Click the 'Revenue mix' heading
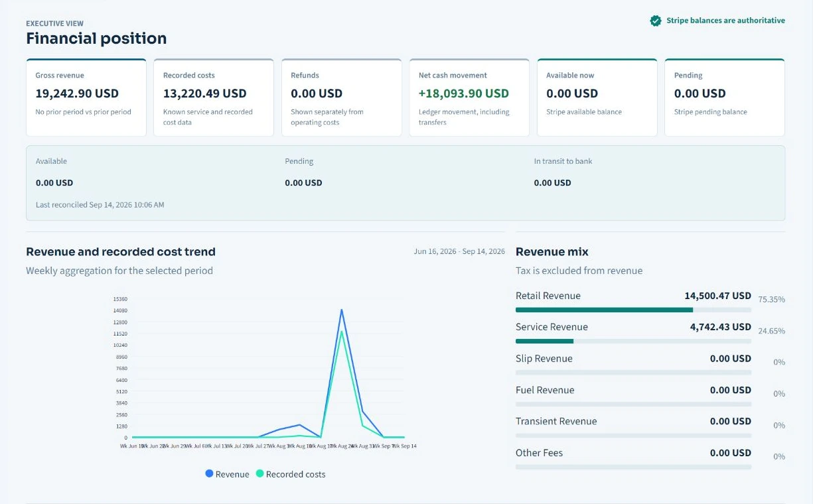Viewport: 813px width, 504px height. [552, 252]
